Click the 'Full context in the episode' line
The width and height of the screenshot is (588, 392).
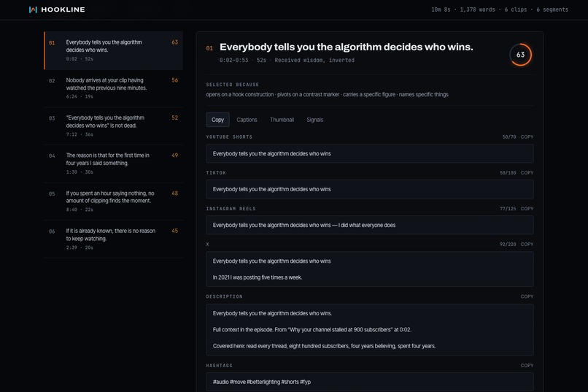click(312, 330)
